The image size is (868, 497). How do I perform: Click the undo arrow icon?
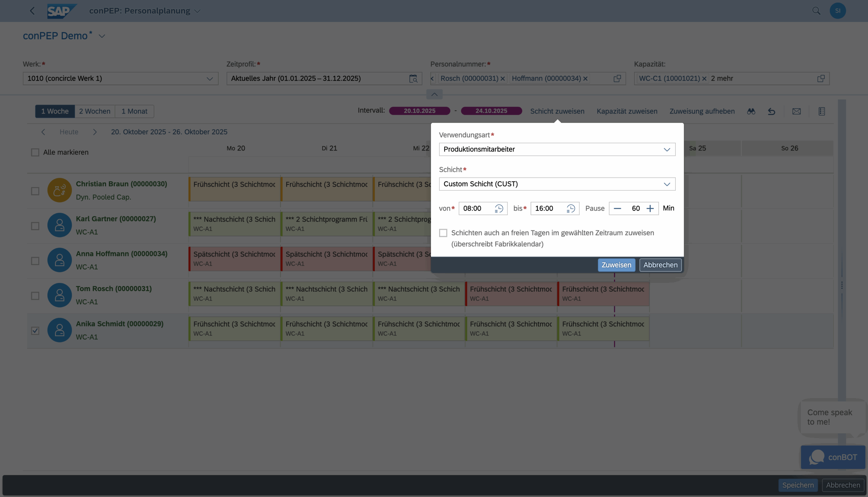[x=771, y=111]
